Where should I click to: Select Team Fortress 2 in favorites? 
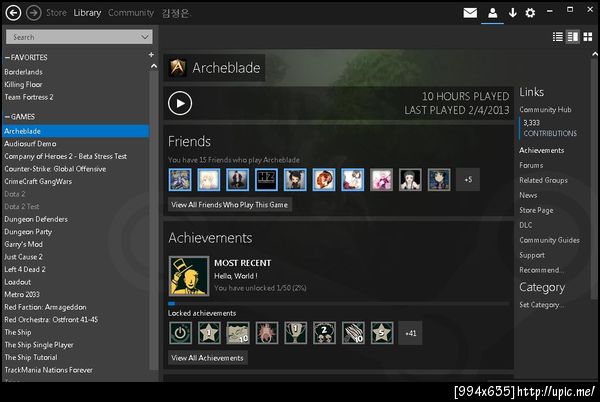pyautogui.click(x=29, y=97)
